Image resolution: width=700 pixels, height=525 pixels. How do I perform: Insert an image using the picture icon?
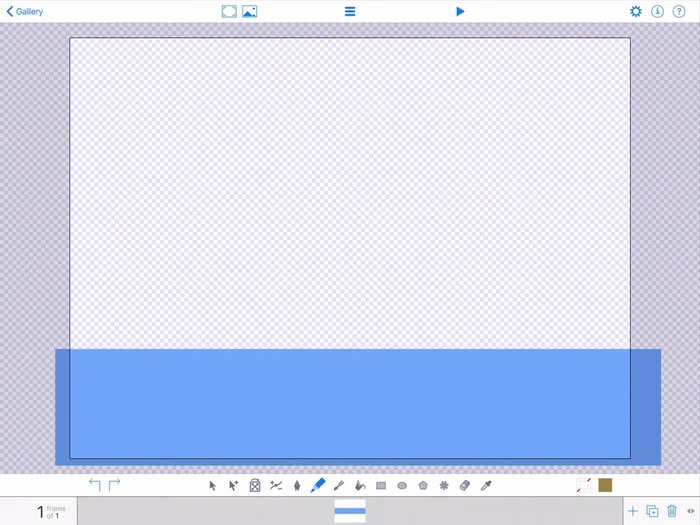pyautogui.click(x=250, y=12)
